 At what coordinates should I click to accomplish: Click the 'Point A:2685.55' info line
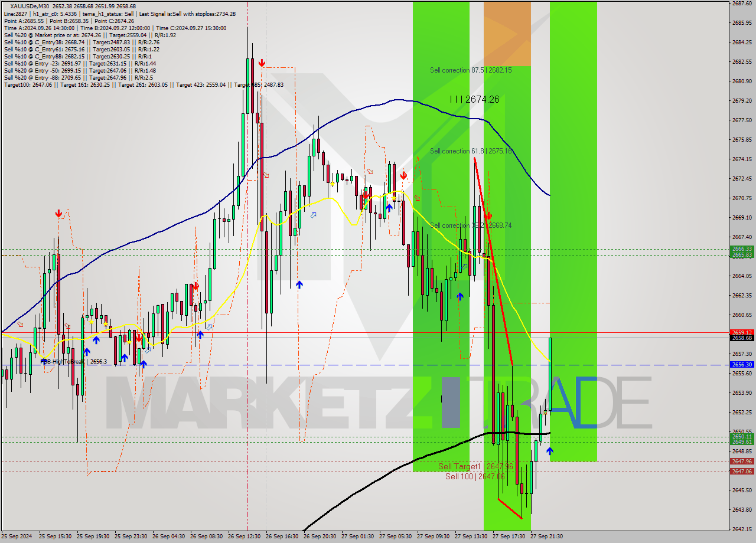pyautogui.click(x=69, y=21)
